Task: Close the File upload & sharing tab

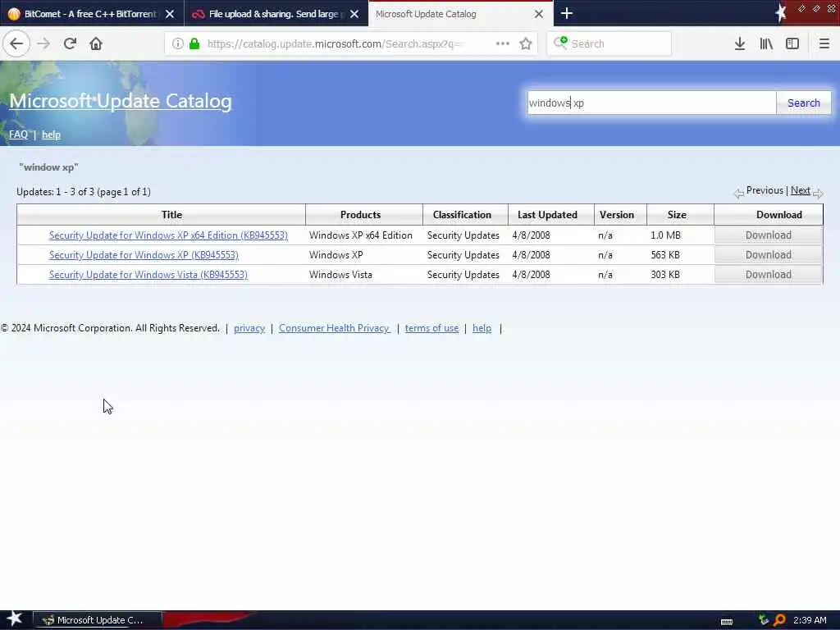Action: click(x=354, y=14)
